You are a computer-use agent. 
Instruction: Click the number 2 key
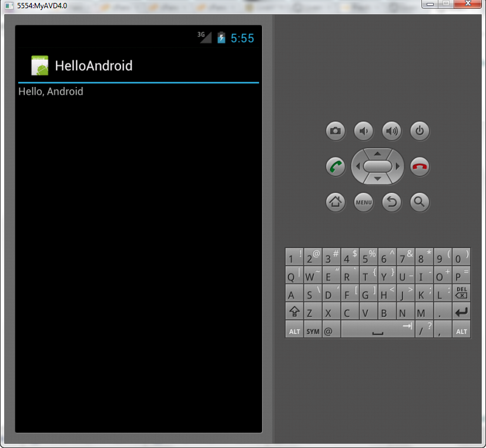313,256
